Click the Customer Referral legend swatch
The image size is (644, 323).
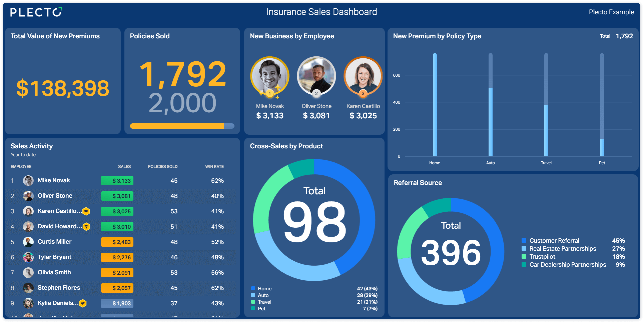[x=524, y=241]
